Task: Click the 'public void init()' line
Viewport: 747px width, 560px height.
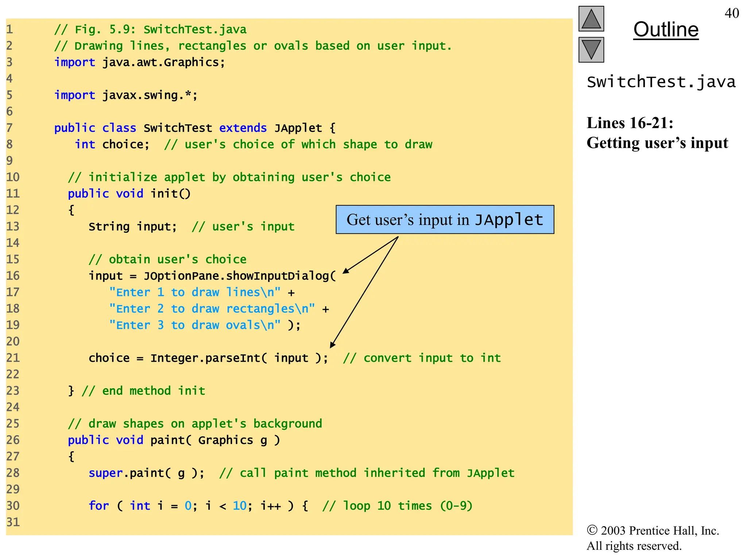Action: click(129, 194)
